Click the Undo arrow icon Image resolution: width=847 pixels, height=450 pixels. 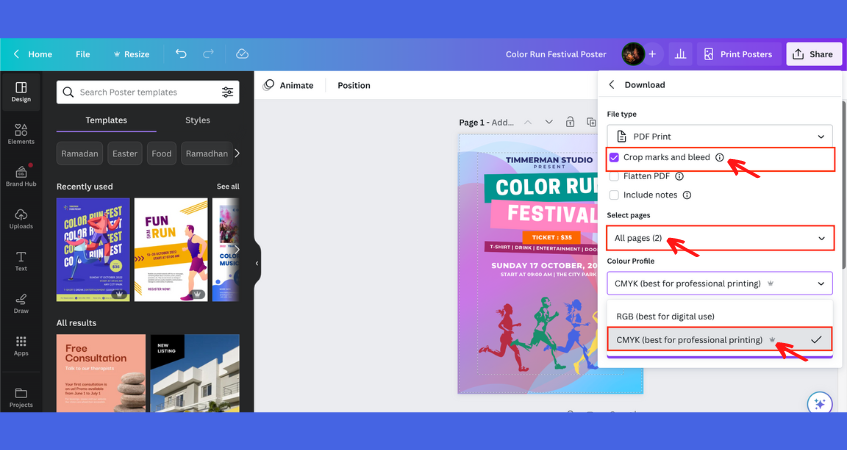(x=181, y=54)
